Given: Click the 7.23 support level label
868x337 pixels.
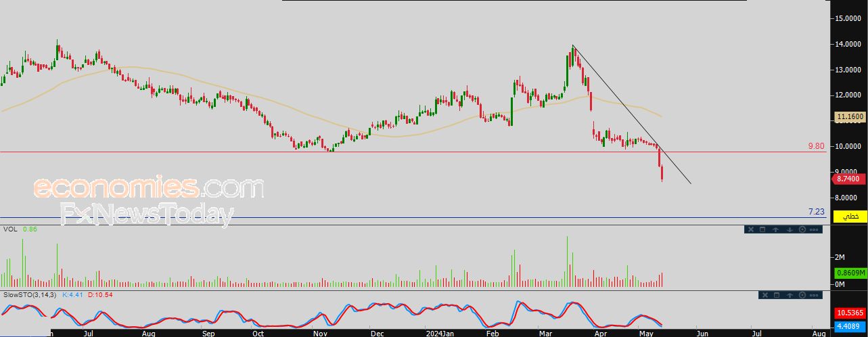Looking at the screenshot, I should [817, 212].
